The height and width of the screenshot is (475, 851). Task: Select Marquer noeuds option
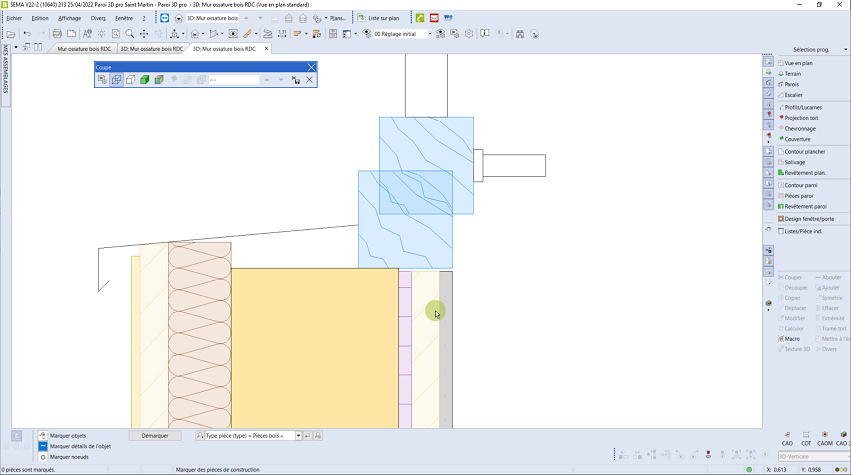pos(68,456)
